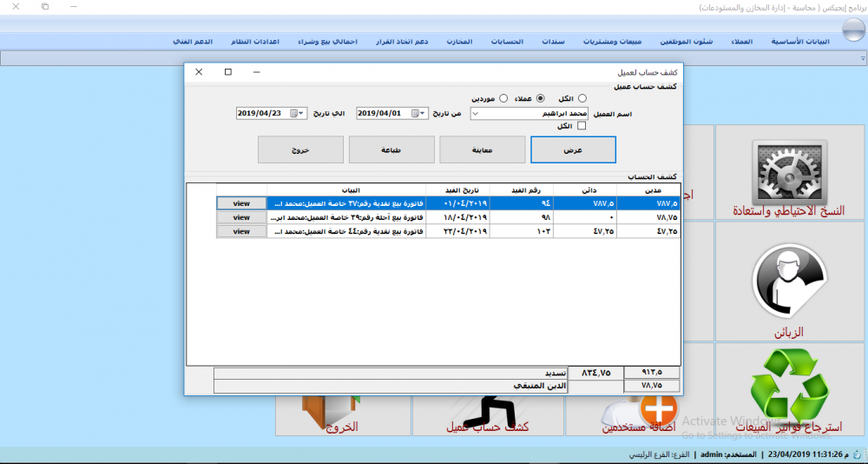Image resolution: width=868 pixels, height=464 pixels.
Task: Select the debit cell ٧٨,٧٥ in table
Action: (648, 217)
